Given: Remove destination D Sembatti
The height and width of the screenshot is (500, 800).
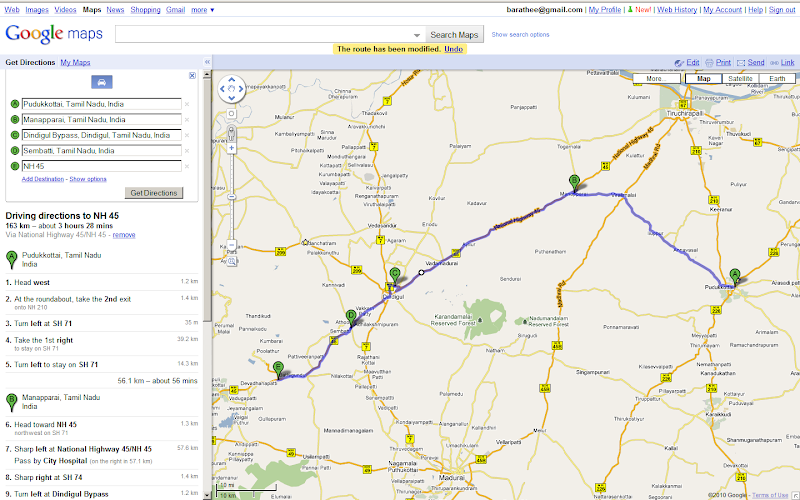Looking at the screenshot, I should [x=187, y=151].
